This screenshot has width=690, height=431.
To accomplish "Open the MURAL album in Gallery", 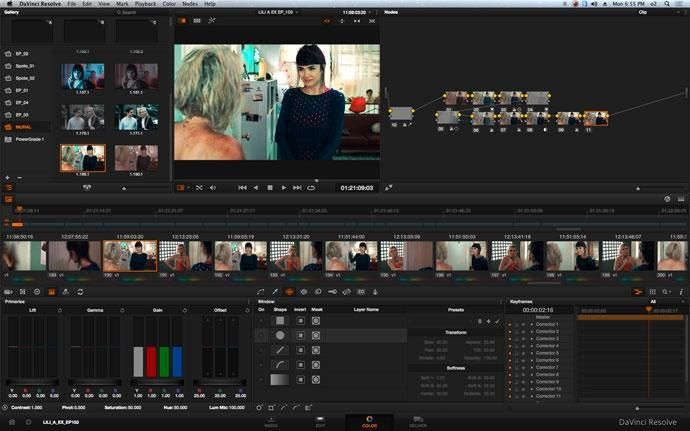I will coord(24,127).
